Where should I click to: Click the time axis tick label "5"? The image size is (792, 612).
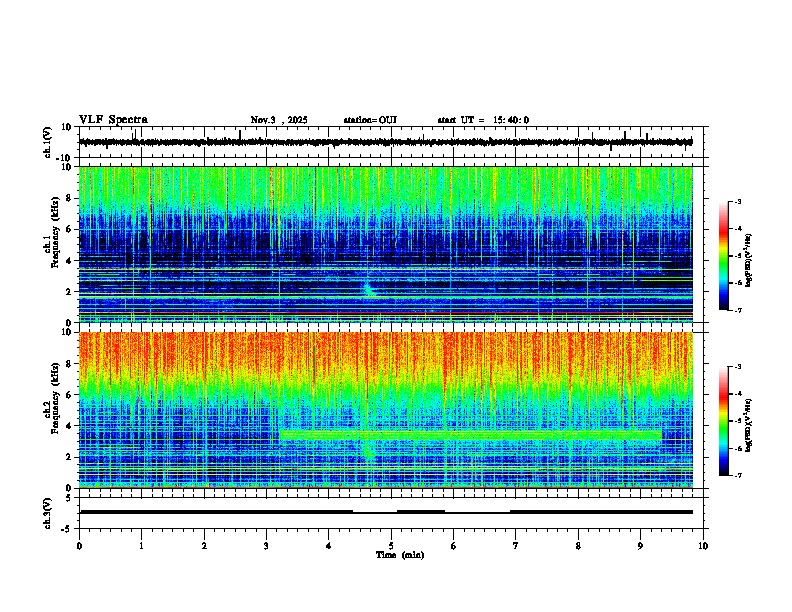coord(391,546)
